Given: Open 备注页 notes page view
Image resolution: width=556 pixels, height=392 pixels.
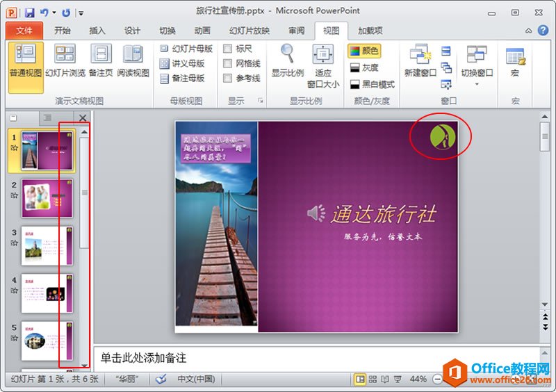Looking at the screenshot, I should pyautogui.click(x=101, y=61).
